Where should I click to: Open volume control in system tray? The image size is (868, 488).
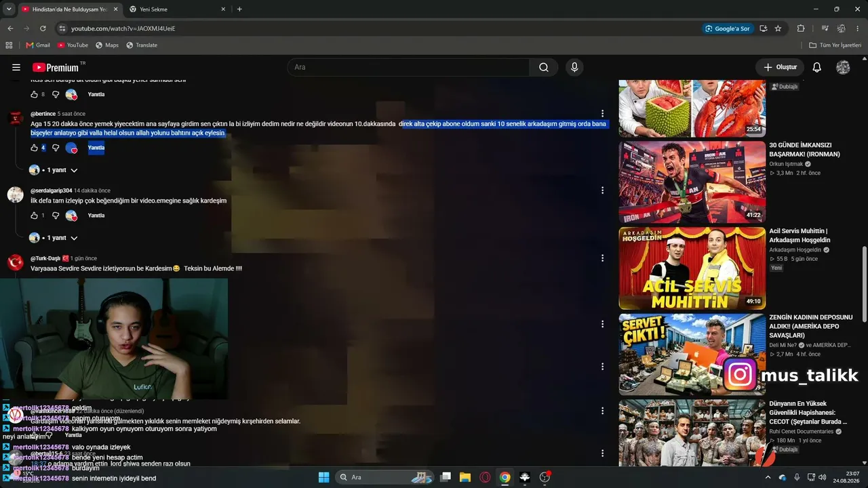pyautogui.click(x=822, y=477)
